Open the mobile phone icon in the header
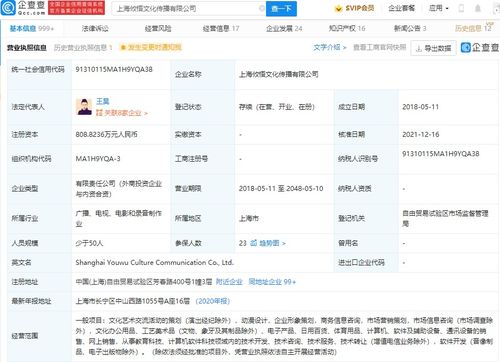The width and height of the screenshot is (500, 362). 461,8
